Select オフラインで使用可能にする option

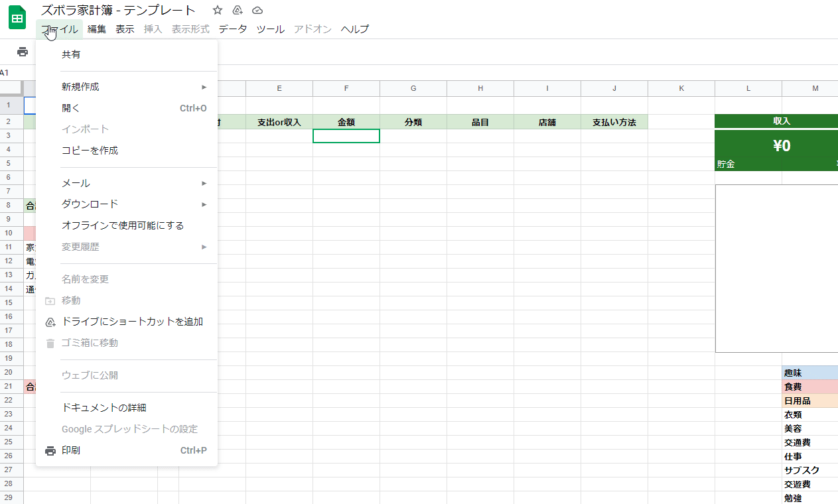click(x=123, y=225)
